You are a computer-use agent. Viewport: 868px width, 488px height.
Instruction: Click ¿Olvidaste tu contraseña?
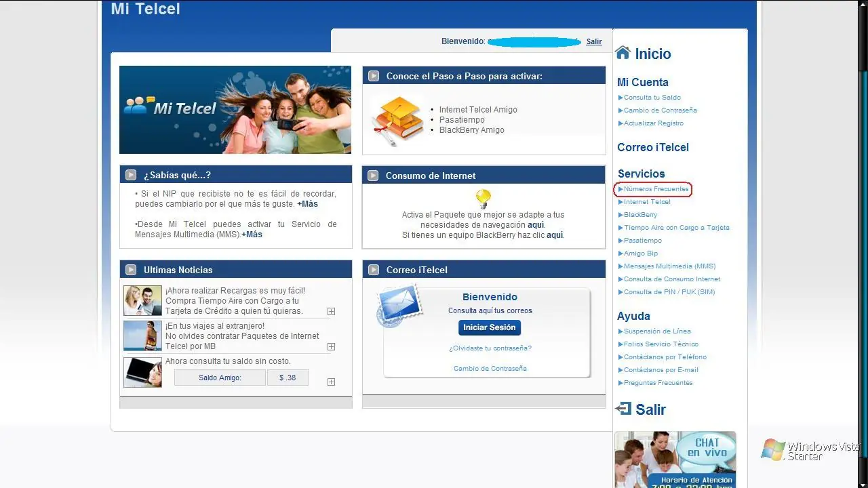(x=490, y=348)
